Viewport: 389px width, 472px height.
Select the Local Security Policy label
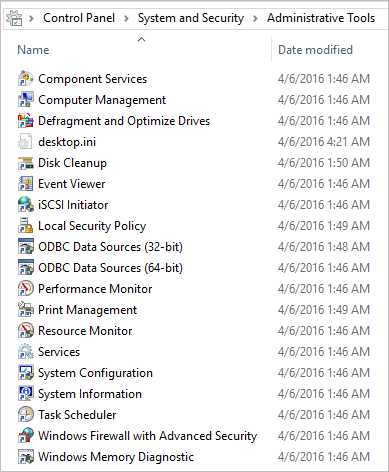(x=92, y=226)
